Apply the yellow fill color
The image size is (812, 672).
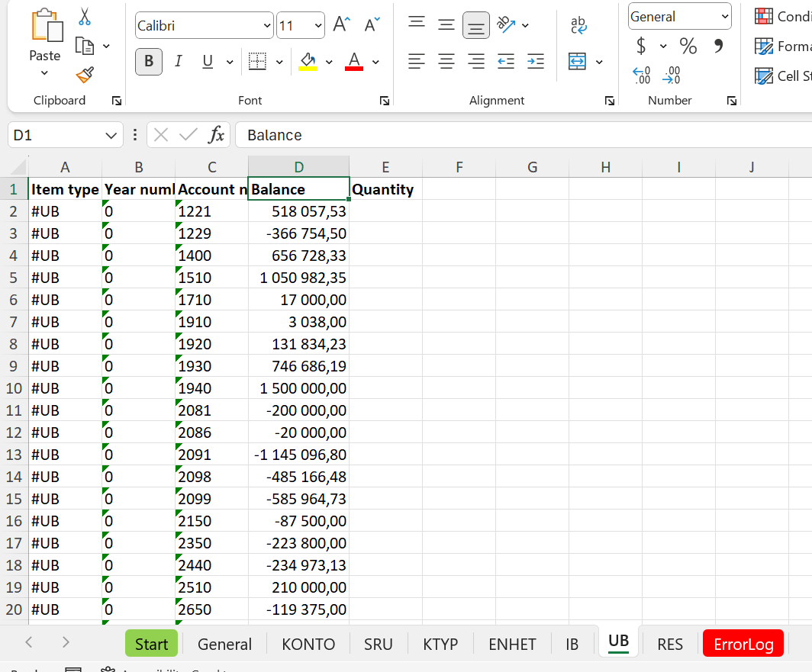[308, 62]
